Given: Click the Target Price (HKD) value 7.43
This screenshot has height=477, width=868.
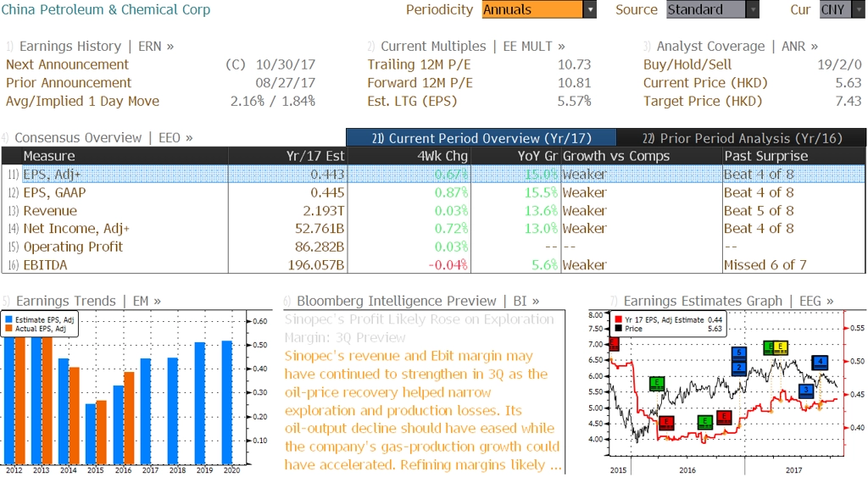Looking at the screenshot, I should point(848,102).
